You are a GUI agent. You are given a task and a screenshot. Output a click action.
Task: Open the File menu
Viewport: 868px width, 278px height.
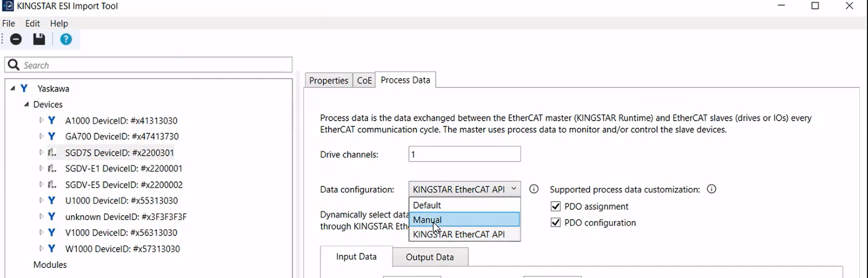pos(9,23)
